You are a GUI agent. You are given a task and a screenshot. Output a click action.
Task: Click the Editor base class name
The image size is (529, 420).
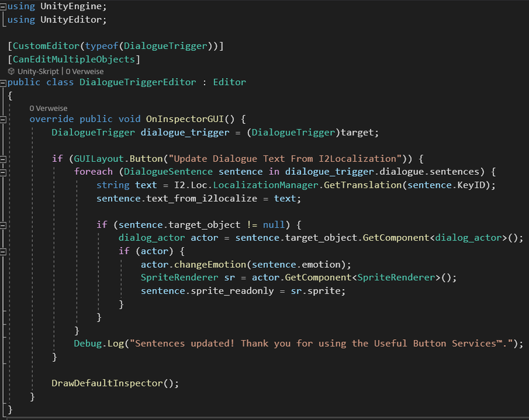[230, 83]
